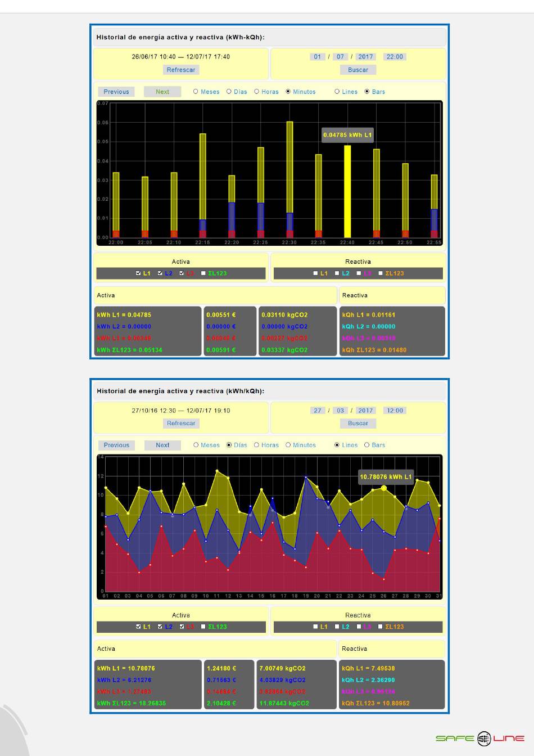Enable Activa ΣL123 checkbox in top panel
This screenshot has height=756, width=534.
tap(203, 273)
